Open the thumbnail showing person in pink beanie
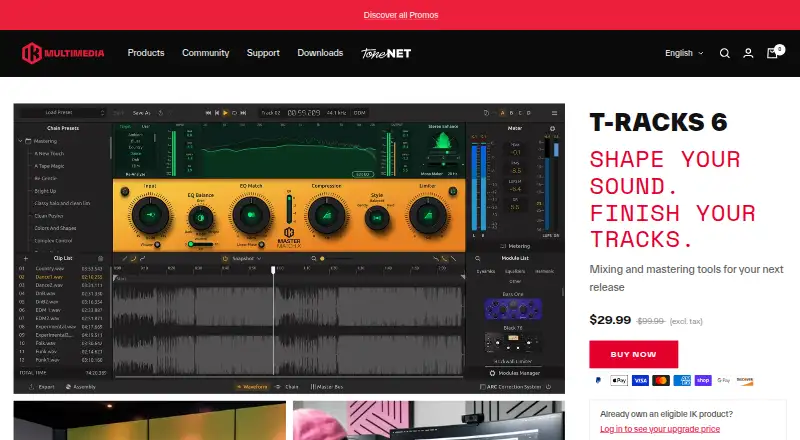The height and width of the screenshot is (440, 800). pyautogui.click(x=429, y=420)
